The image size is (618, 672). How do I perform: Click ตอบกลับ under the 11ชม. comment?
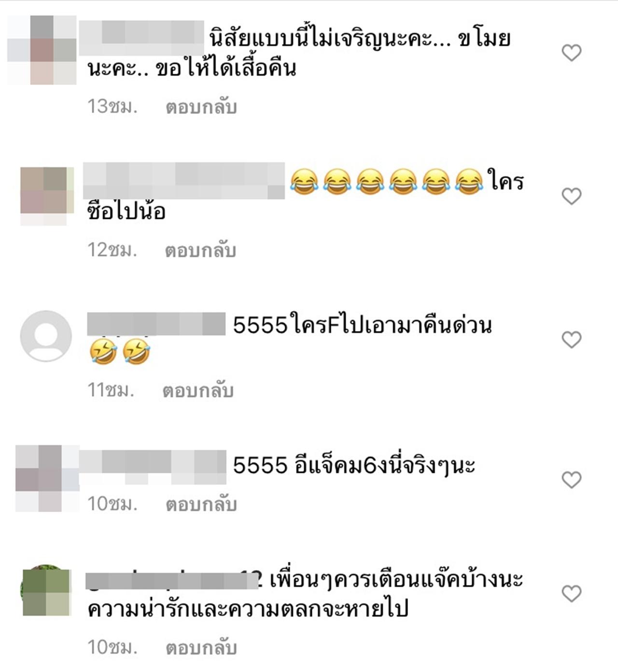[x=198, y=390]
